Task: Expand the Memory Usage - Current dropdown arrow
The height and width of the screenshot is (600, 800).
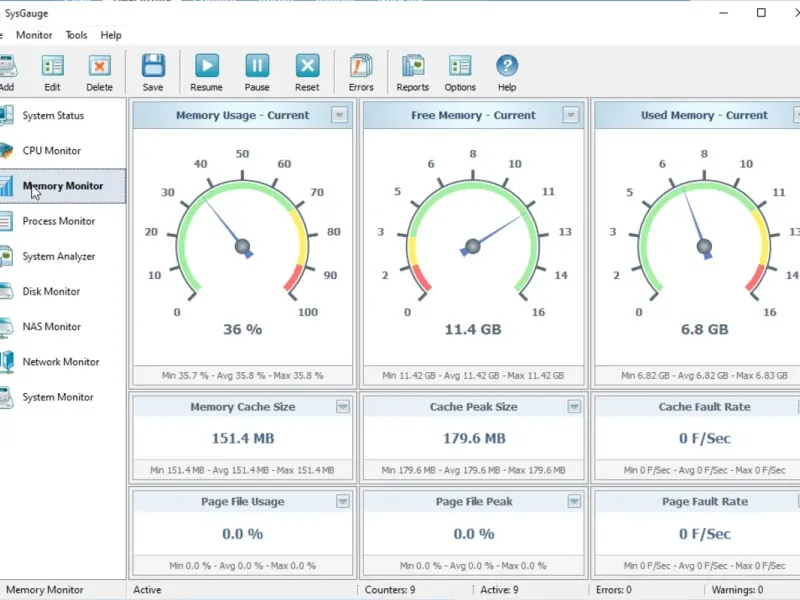Action: pos(340,115)
